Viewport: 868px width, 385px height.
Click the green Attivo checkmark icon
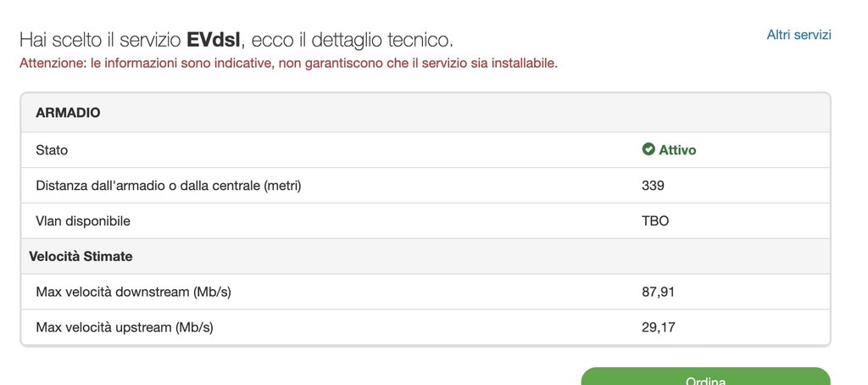(x=648, y=150)
